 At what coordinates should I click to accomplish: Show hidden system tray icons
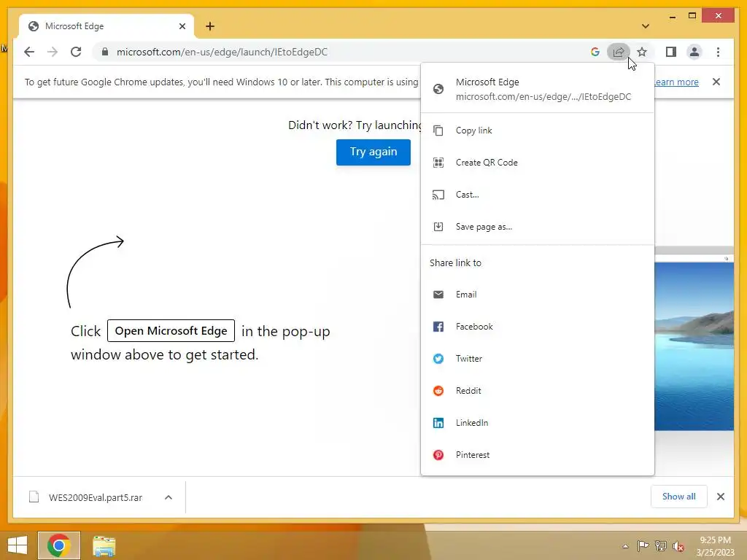pyautogui.click(x=625, y=546)
